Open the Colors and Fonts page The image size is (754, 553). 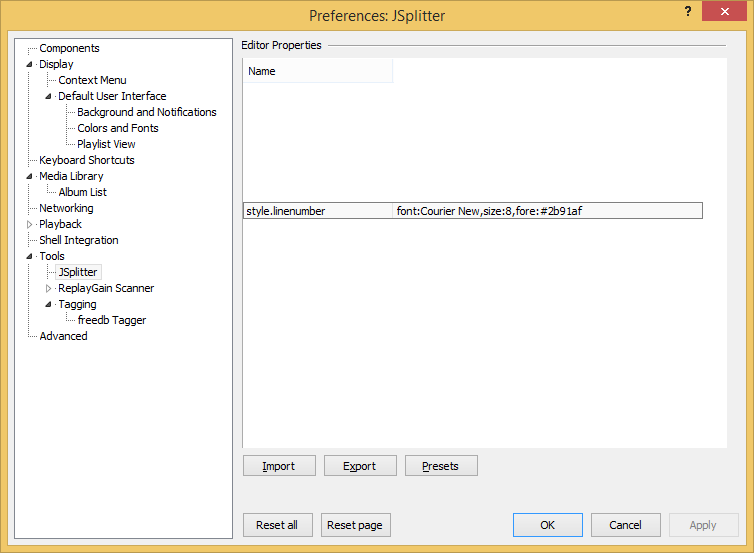pos(117,128)
